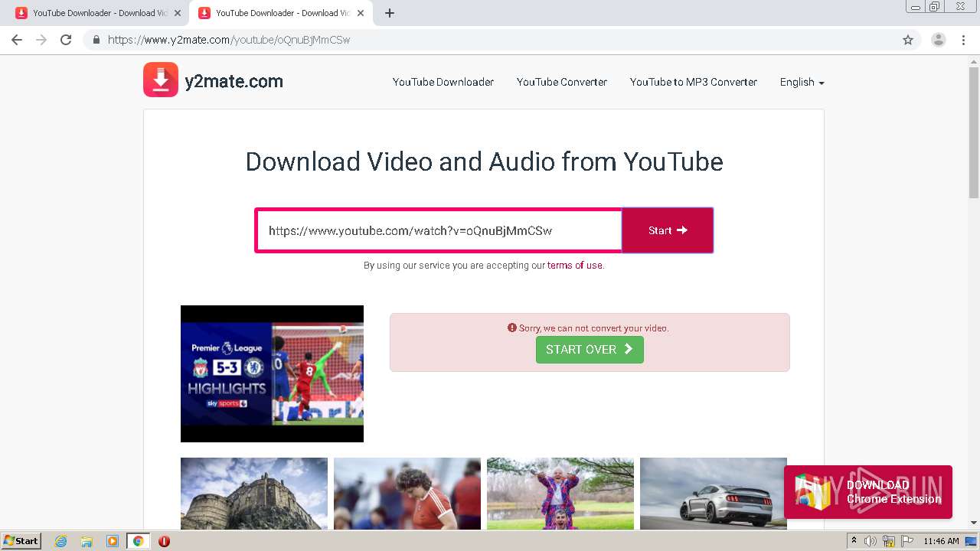The image size is (980, 551).
Task: Click the browser forward arrow
Action: coord(41,40)
